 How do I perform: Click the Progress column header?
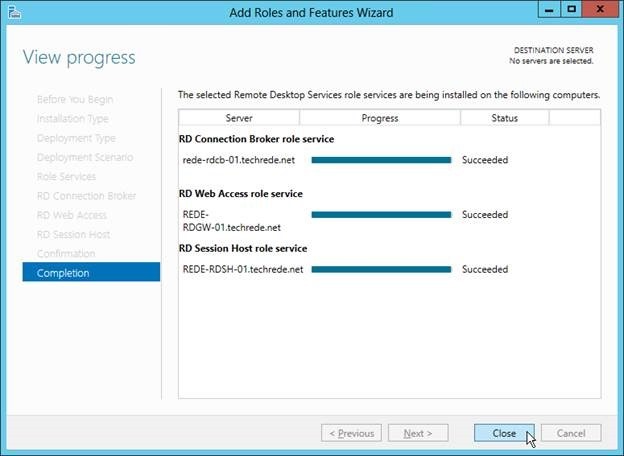380,118
